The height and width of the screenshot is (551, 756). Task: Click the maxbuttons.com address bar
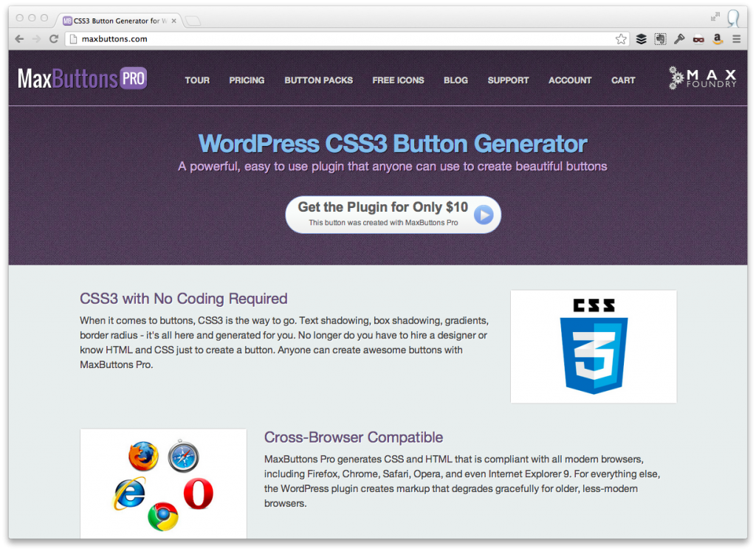point(347,39)
